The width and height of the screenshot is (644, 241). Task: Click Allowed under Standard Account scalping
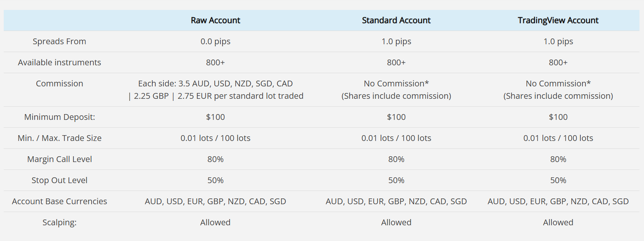tap(396, 222)
